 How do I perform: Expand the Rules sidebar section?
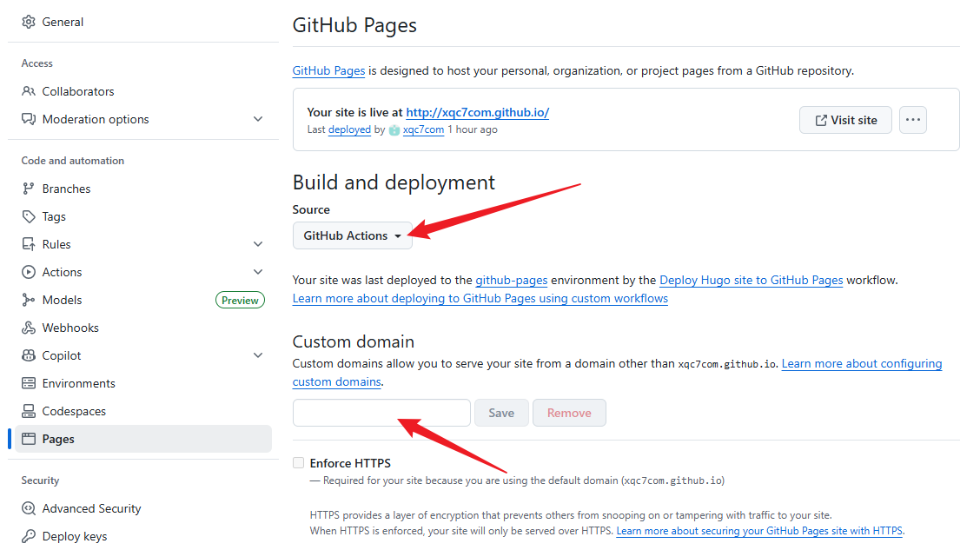tap(257, 244)
